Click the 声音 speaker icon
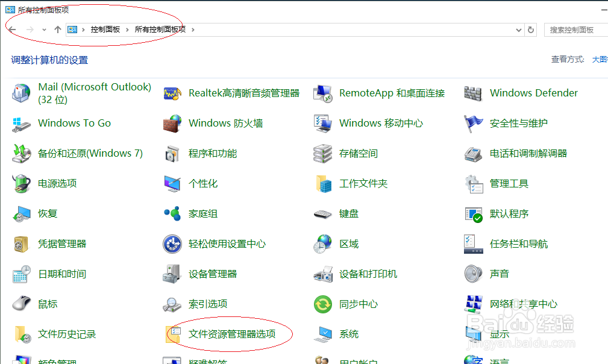608x364 pixels. pos(473,274)
